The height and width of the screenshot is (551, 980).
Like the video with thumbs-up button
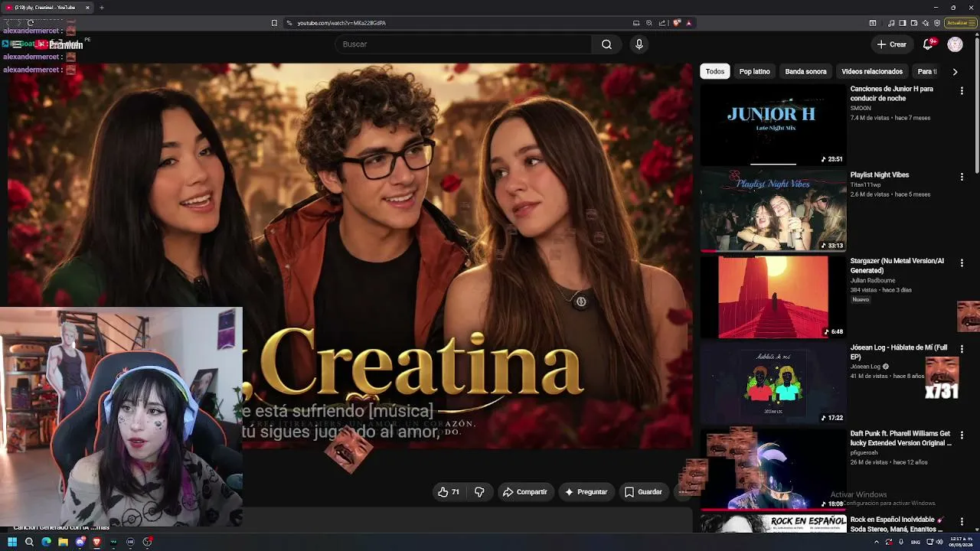click(449, 492)
